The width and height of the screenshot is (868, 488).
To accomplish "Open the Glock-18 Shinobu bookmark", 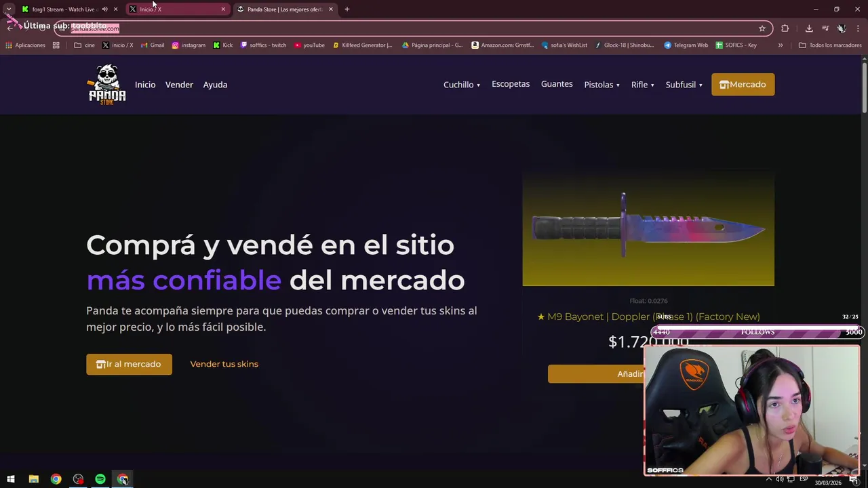I will pos(625,45).
